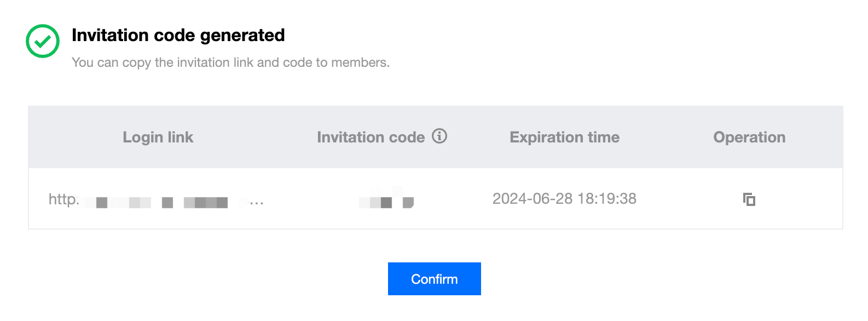Select the Invitation code column header

371,137
